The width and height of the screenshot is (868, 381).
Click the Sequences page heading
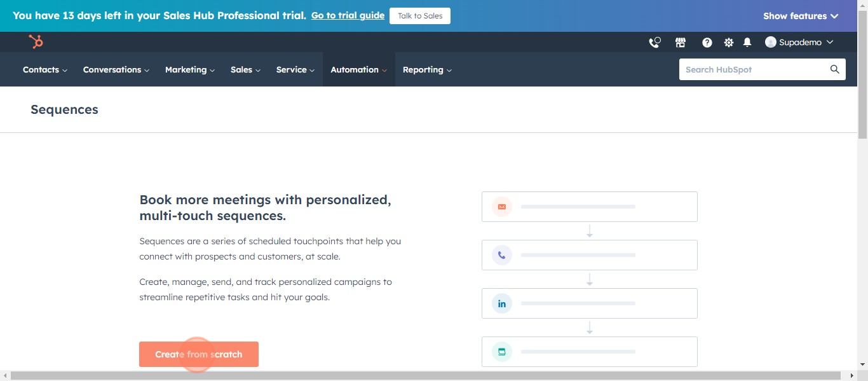point(64,109)
